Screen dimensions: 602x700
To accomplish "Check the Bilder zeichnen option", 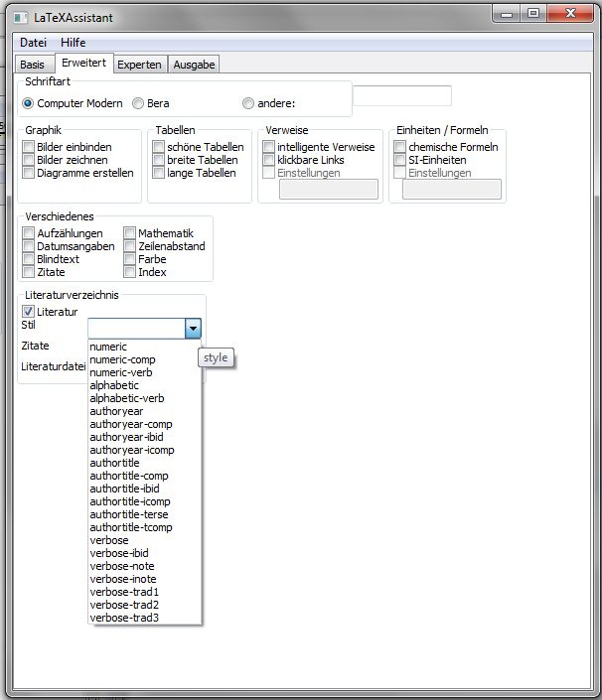I will coord(29,160).
